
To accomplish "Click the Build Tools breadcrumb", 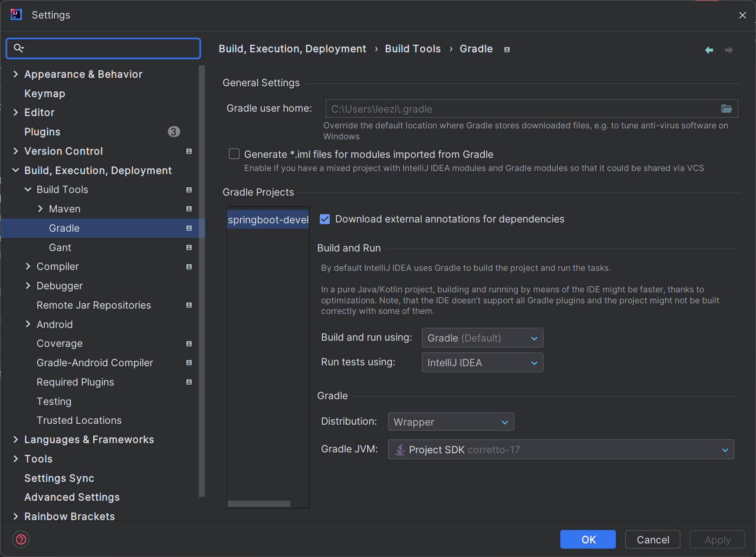I will [413, 49].
